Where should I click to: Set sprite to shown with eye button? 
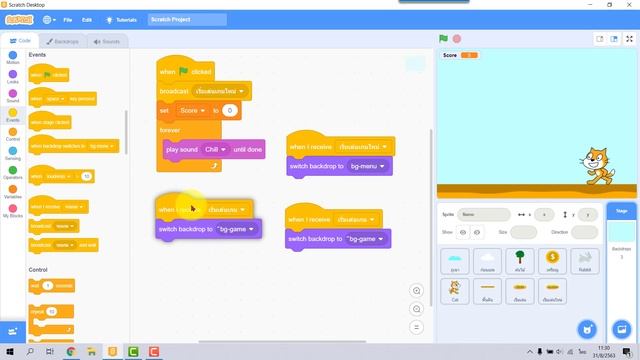463,232
